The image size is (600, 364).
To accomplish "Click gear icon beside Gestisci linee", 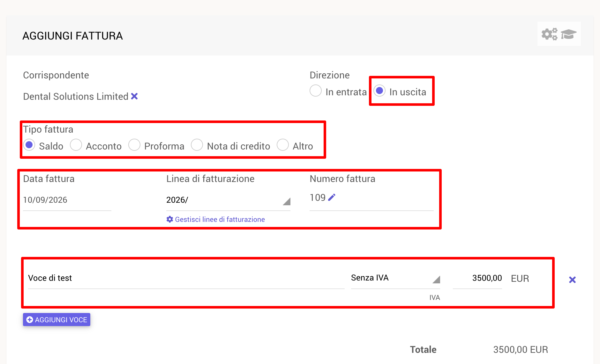I will 170,219.
